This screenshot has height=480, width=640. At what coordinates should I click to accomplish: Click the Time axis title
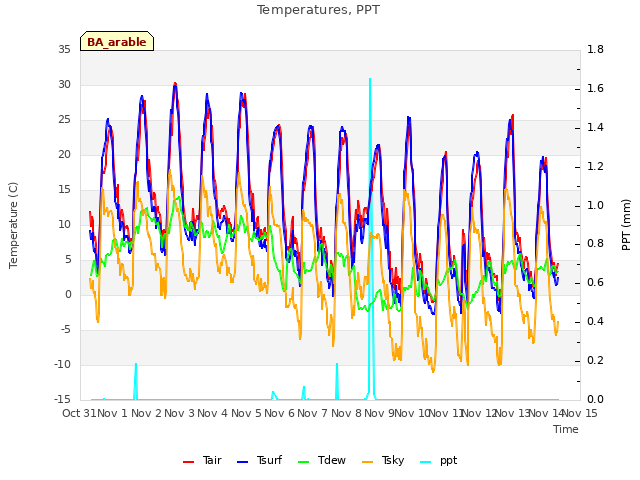[x=566, y=429]
